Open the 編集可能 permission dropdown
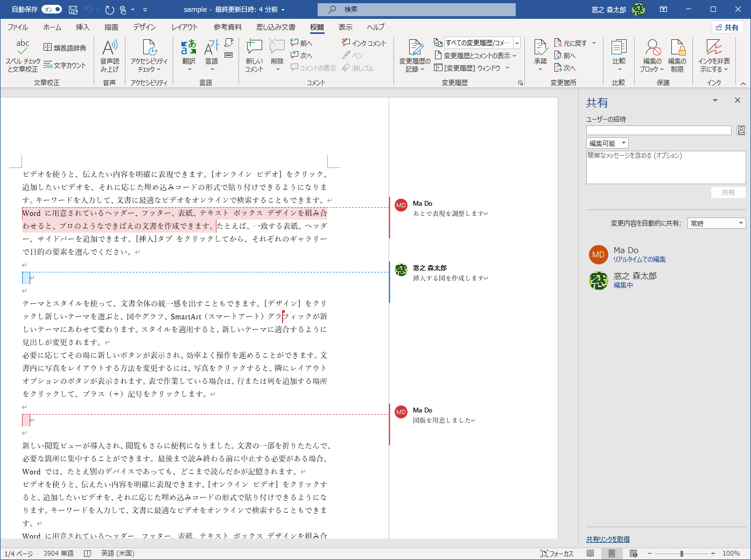Screen dimensions: 751x560 point(607,143)
